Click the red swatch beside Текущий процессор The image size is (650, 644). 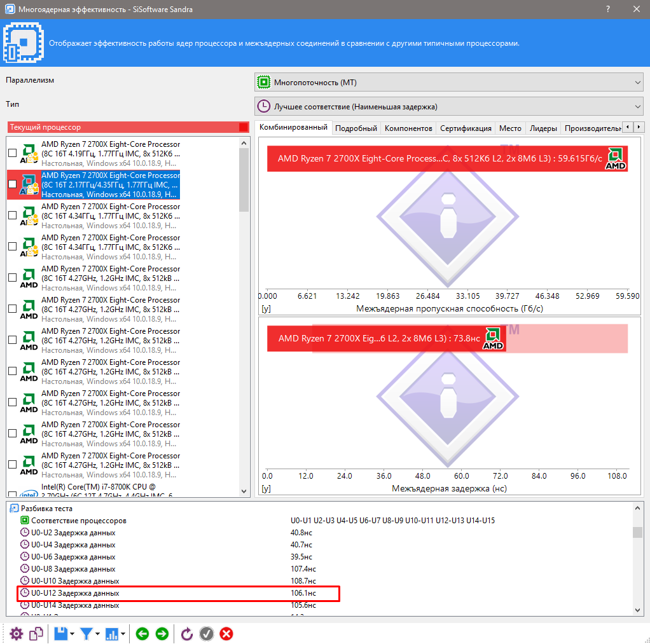coord(244,127)
